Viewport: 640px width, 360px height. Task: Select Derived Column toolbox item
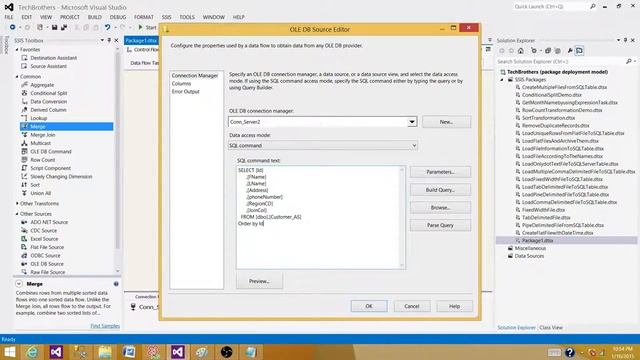pos(48,110)
